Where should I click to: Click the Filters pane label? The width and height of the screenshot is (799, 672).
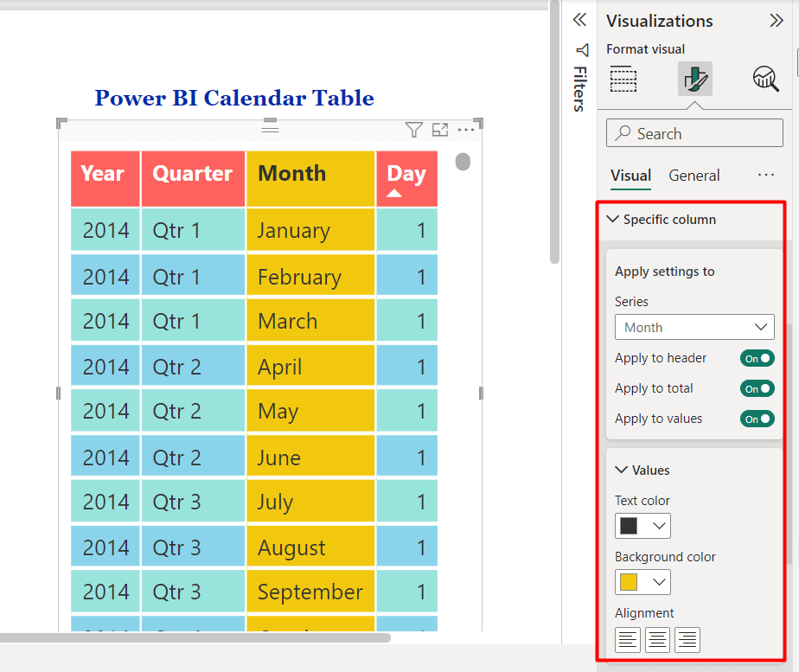pyautogui.click(x=580, y=89)
